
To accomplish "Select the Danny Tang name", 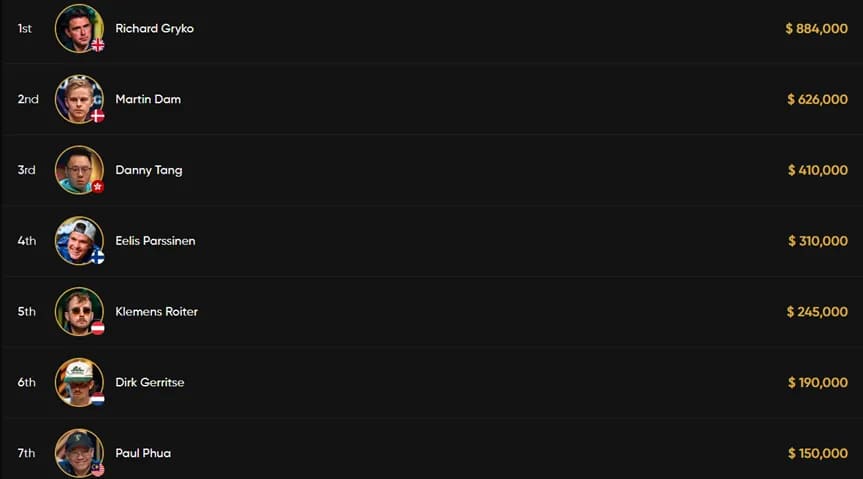I will point(149,170).
